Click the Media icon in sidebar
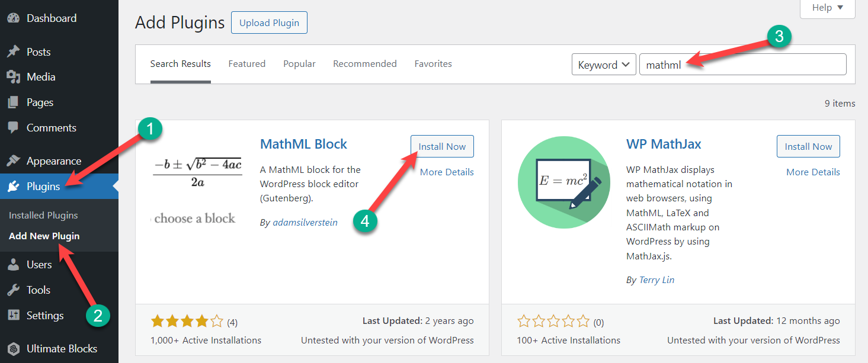Viewport: 868px width, 363px height. point(13,77)
